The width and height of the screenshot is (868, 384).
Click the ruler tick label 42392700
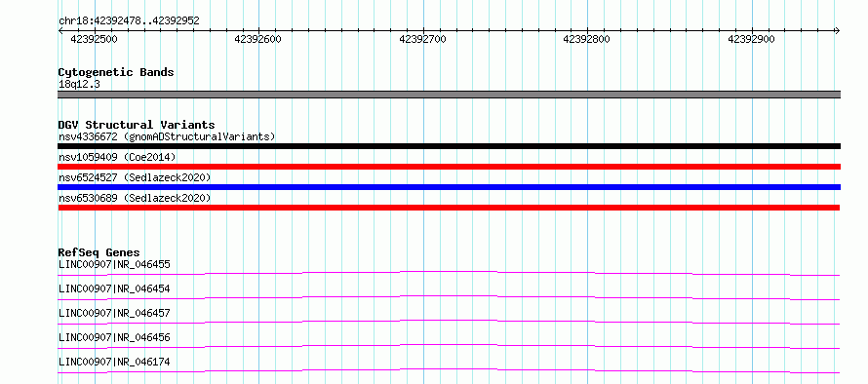point(422,39)
